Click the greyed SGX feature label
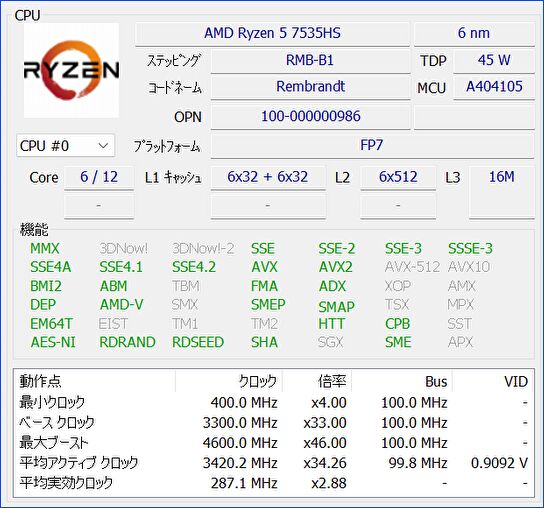 [331, 342]
